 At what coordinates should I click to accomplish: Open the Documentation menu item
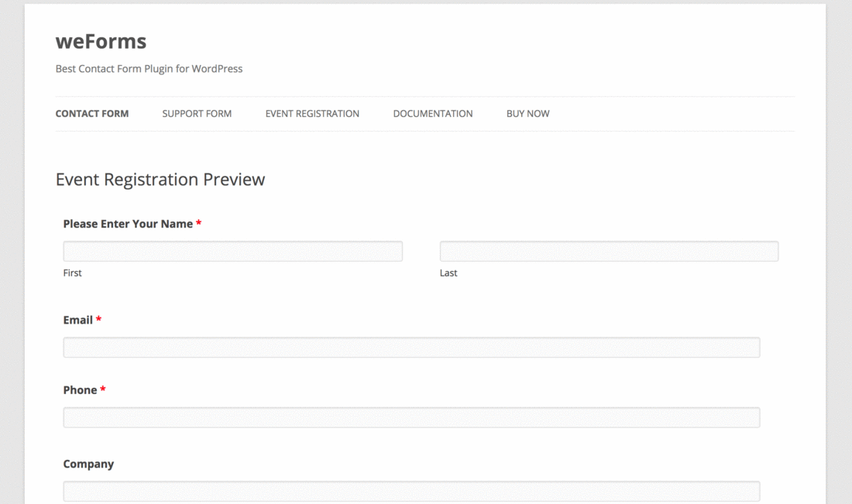tap(432, 114)
